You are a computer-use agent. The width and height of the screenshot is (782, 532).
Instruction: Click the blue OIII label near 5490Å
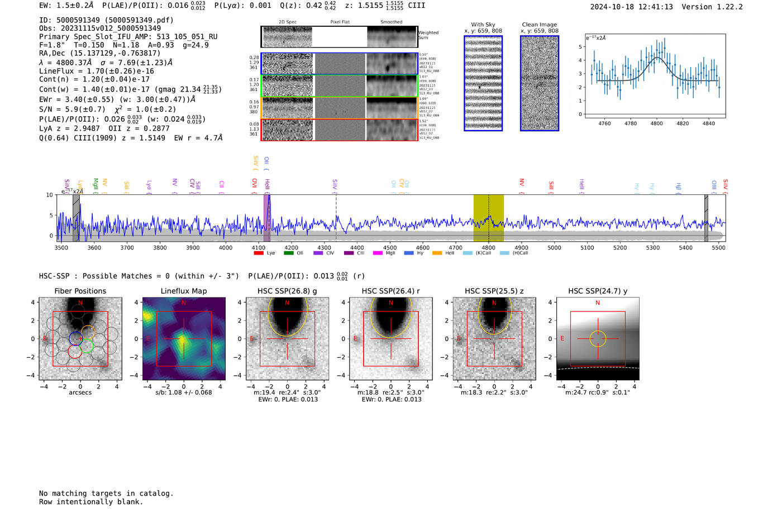coord(714,186)
